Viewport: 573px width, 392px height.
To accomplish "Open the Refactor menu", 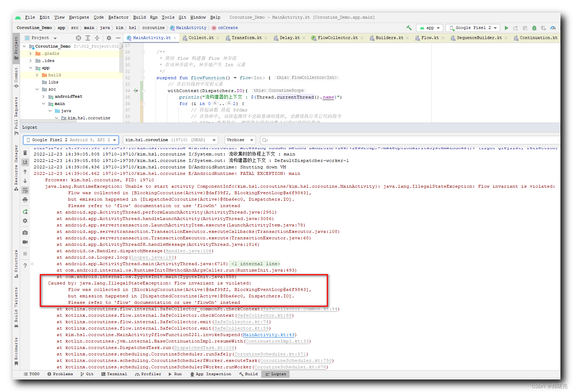I will (x=118, y=17).
